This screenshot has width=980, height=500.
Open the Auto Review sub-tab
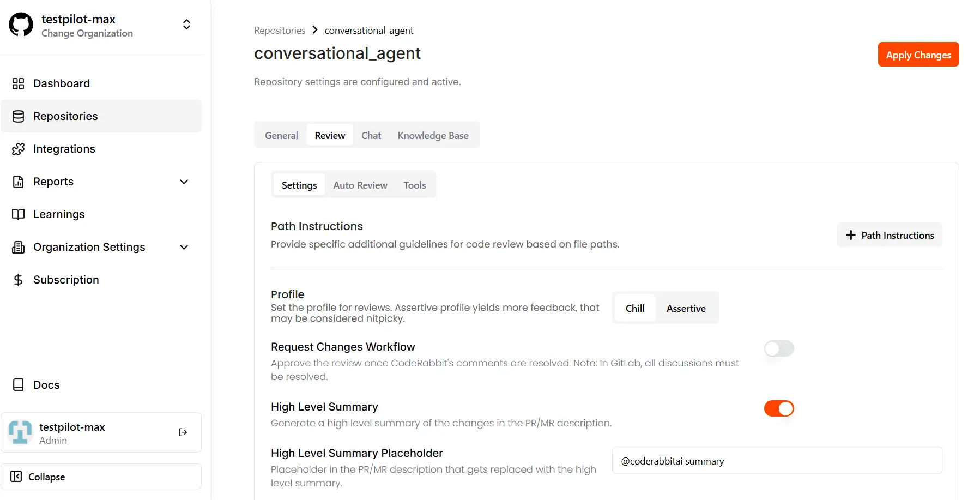point(360,185)
